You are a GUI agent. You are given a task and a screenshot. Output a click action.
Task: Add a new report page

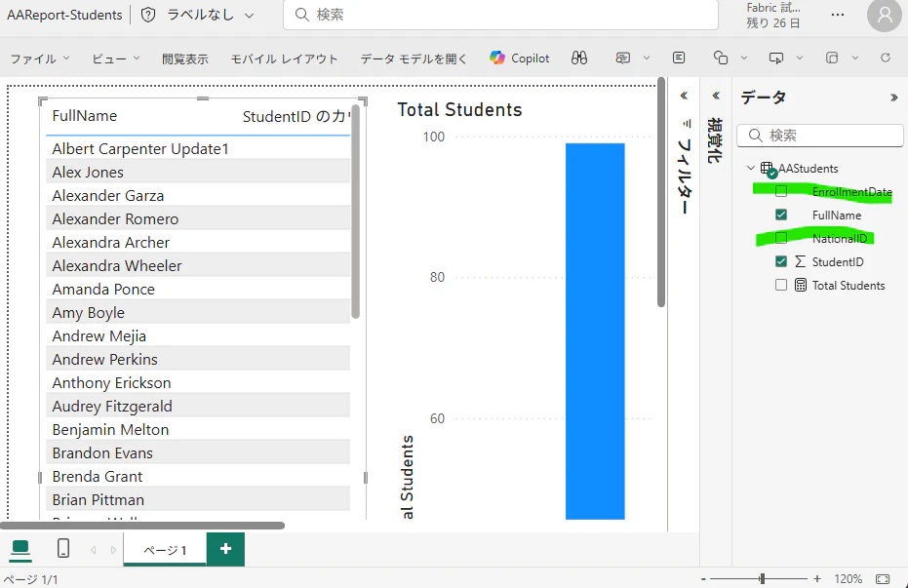(x=226, y=549)
